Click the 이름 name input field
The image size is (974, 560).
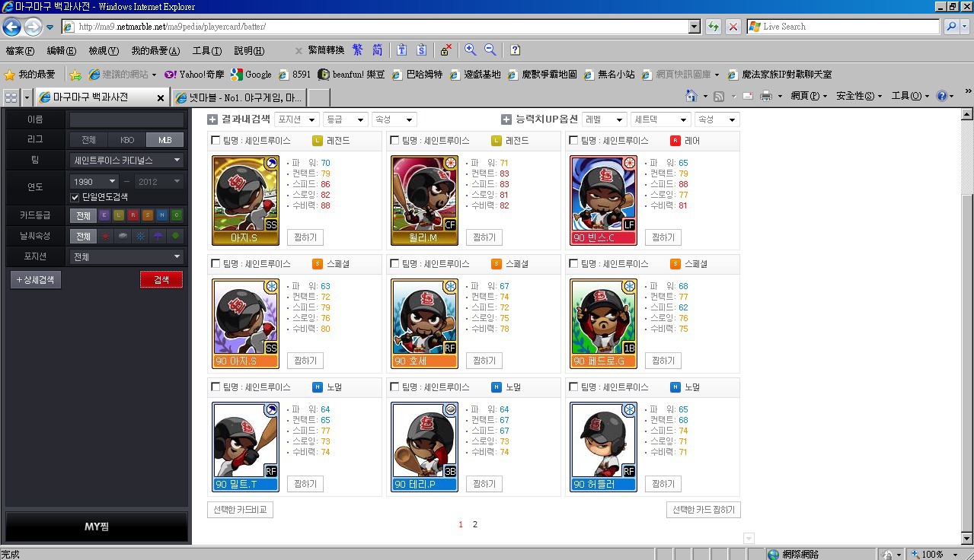click(x=126, y=119)
